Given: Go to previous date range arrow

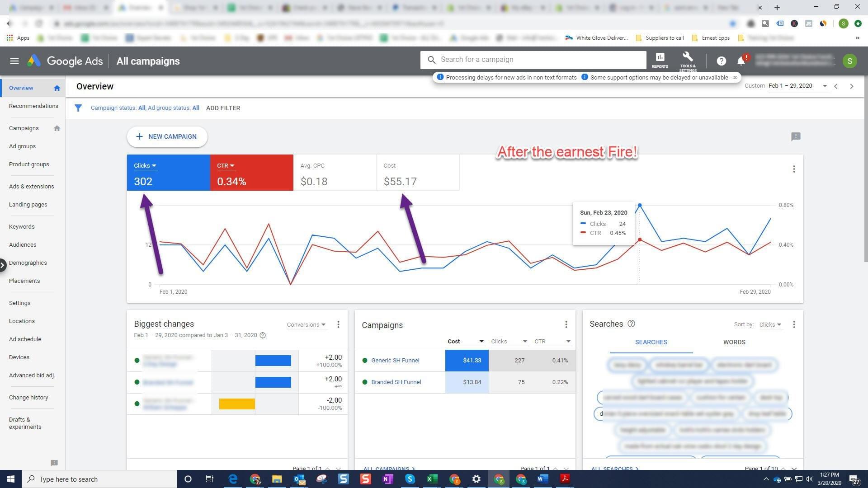Looking at the screenshot, I should pos(836,86).
